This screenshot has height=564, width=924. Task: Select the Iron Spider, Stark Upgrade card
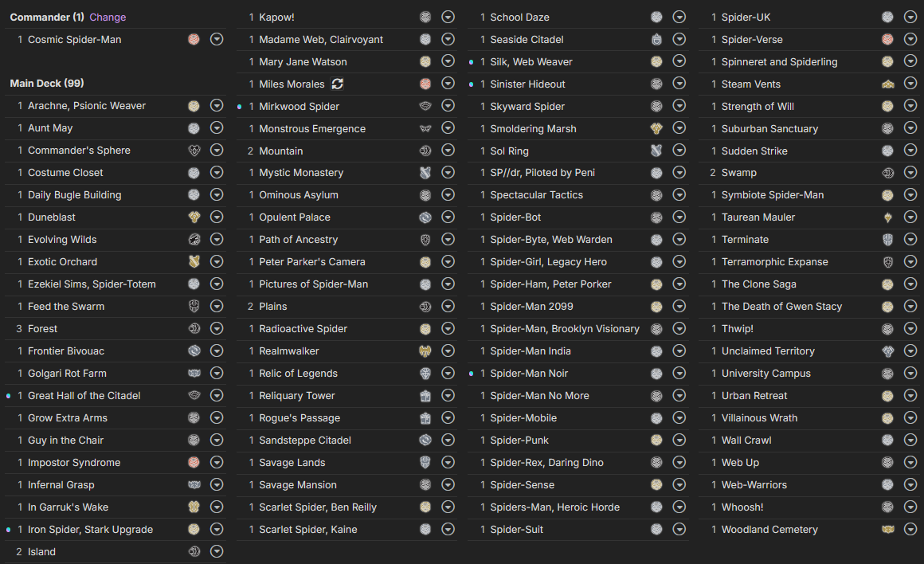tap(90, 529)
